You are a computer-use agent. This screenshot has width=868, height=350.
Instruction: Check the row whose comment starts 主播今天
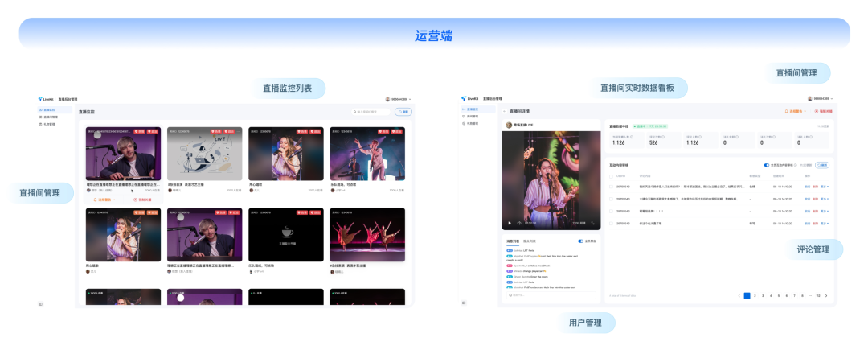[x=611, y=199]
